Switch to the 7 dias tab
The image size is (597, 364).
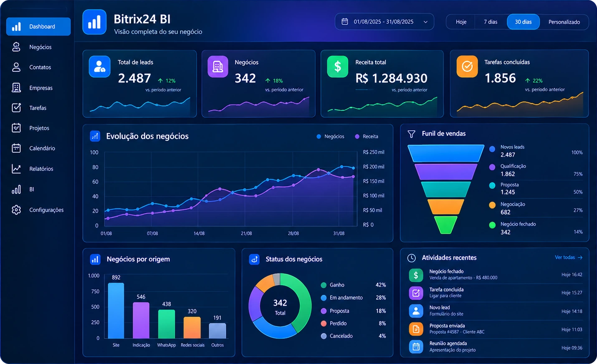pos(491,22)
